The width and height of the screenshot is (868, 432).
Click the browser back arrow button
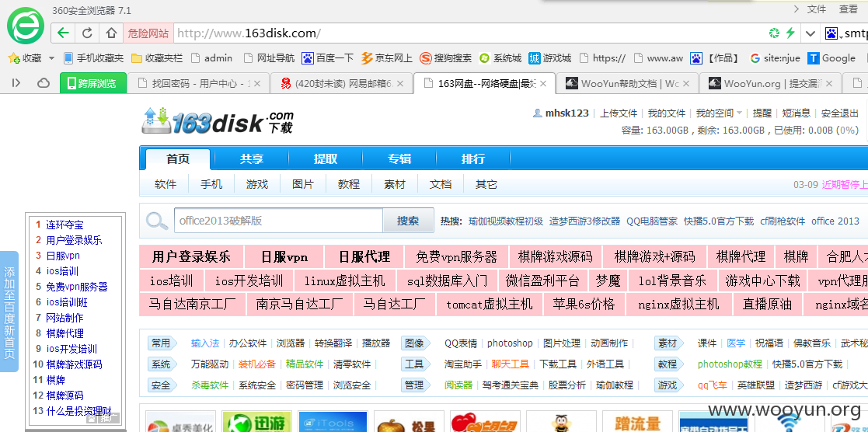63,33
